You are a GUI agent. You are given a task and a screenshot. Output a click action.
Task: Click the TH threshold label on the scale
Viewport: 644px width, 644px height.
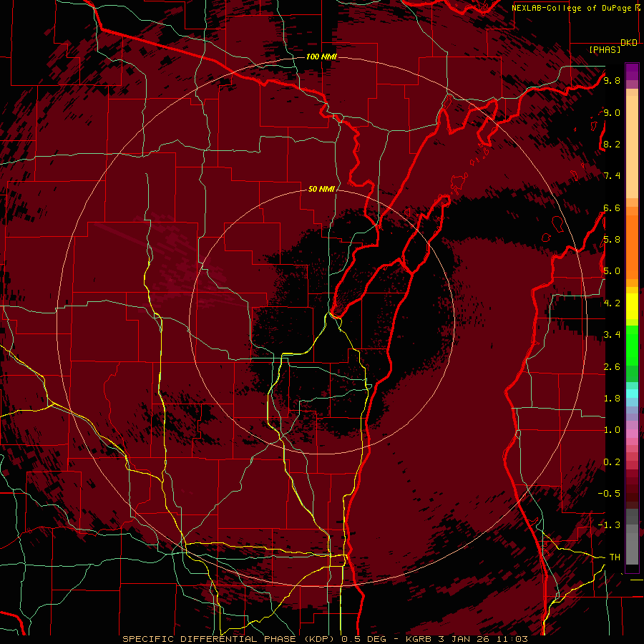coord(615,557)
